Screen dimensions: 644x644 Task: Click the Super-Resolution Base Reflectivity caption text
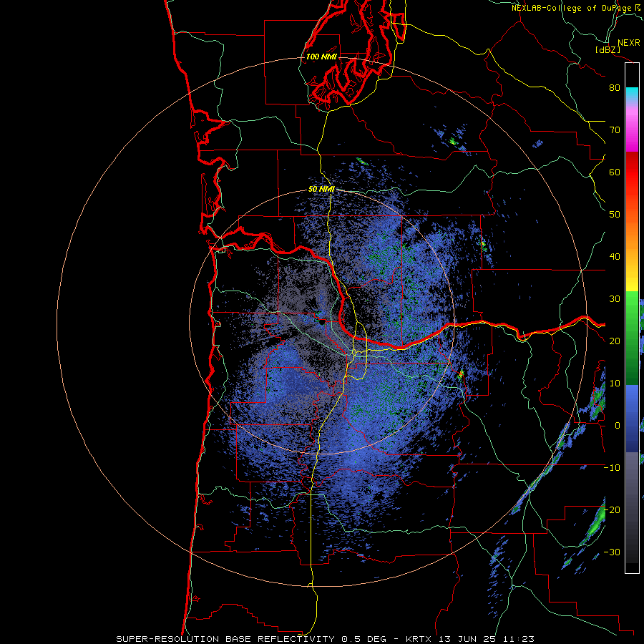[x=326, y=639]
